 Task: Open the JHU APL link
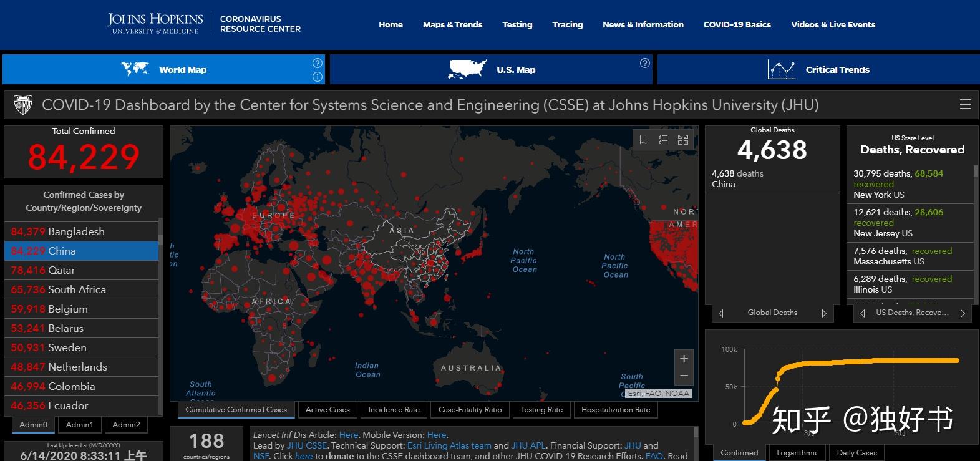click(x=528, y=445)
